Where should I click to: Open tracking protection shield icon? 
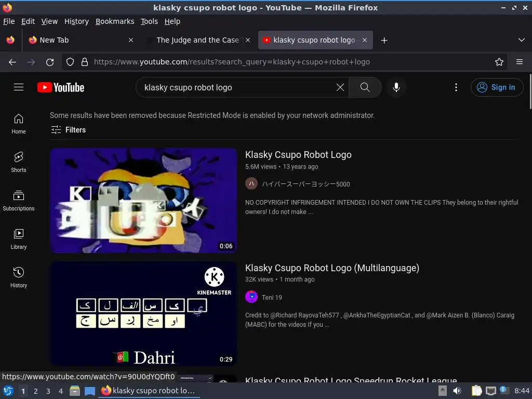[70, 62]
